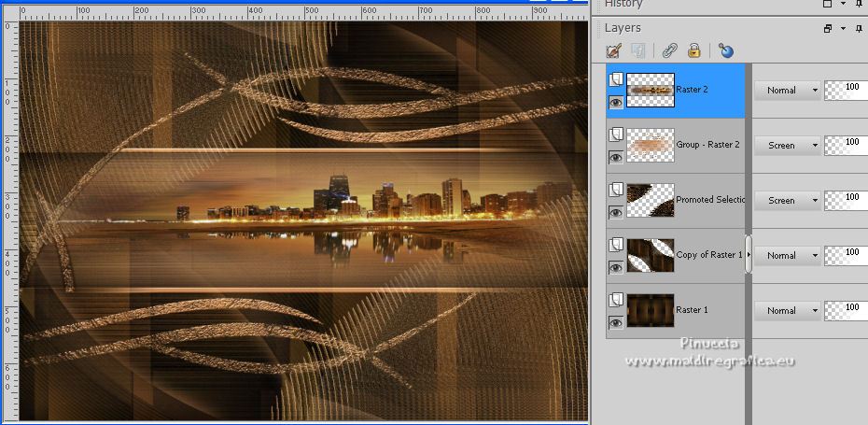Click the paperclip link layers icon
This screenshot has width=868, height=425.
[x=670, y=51]
